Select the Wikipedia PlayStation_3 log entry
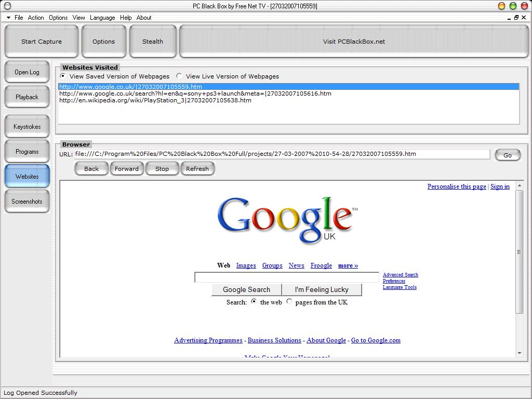This screenshot has width=532, height=399. tap(289, 100)
